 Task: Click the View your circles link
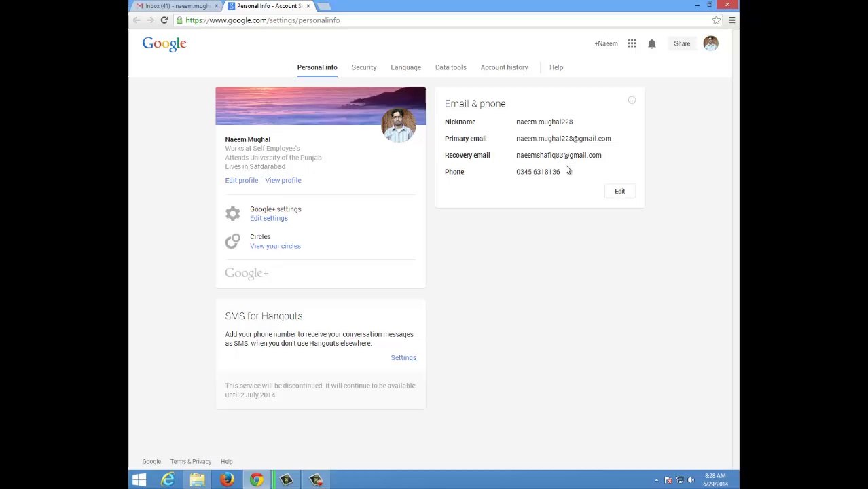[x=275, y=247]
